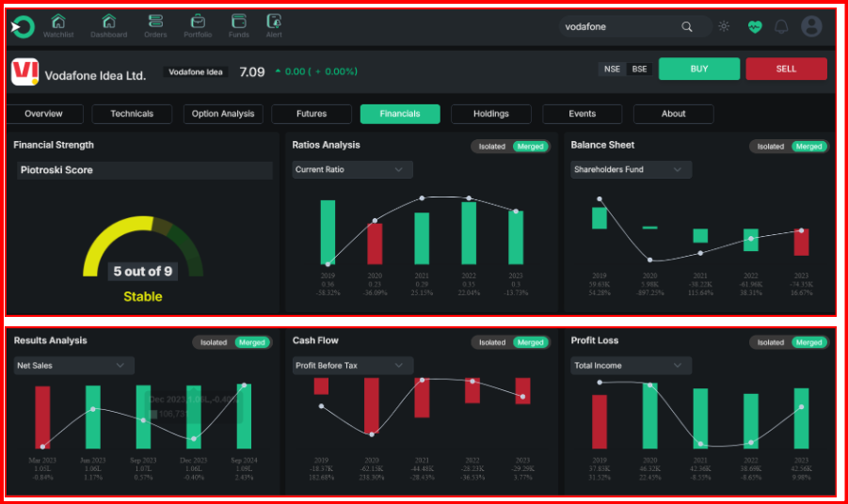Select Merged in Cash Flow

pyautogui.click(x=531, y=342)
